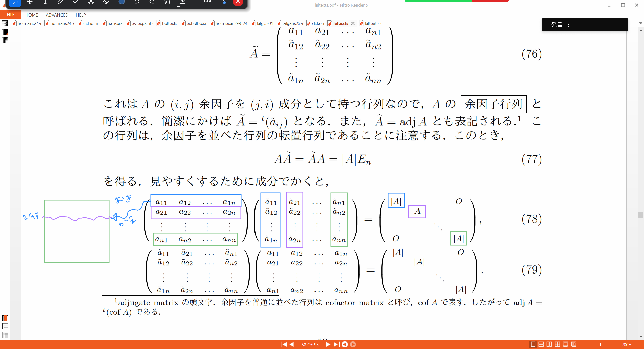Click the 発言中 speaker indicator box

[x=585, y=25]
